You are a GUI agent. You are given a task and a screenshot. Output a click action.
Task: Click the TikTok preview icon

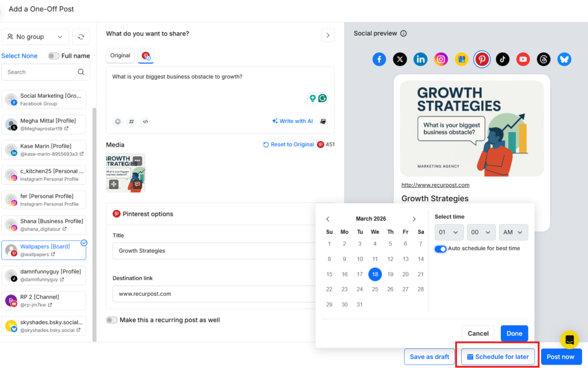[502, 59]
